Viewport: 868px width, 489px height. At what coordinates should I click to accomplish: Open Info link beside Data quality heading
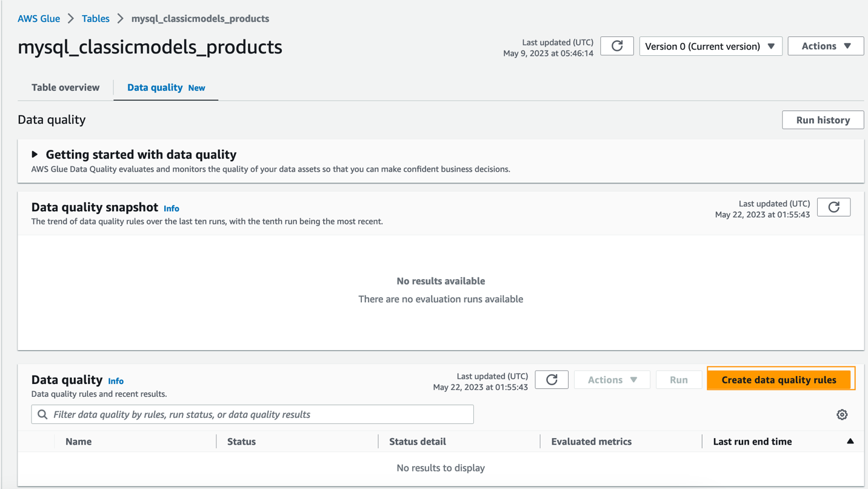(116, 381)
